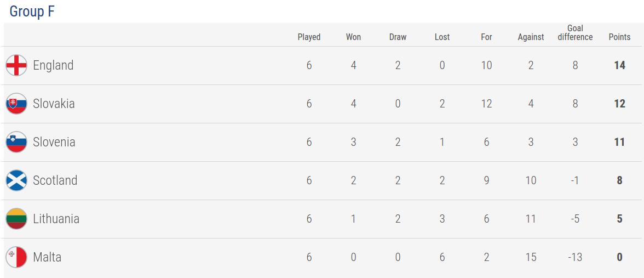Viewport: 644px width, 278px height.
Task: Click the Lithuania flag icon
Action: pos(16,219)
